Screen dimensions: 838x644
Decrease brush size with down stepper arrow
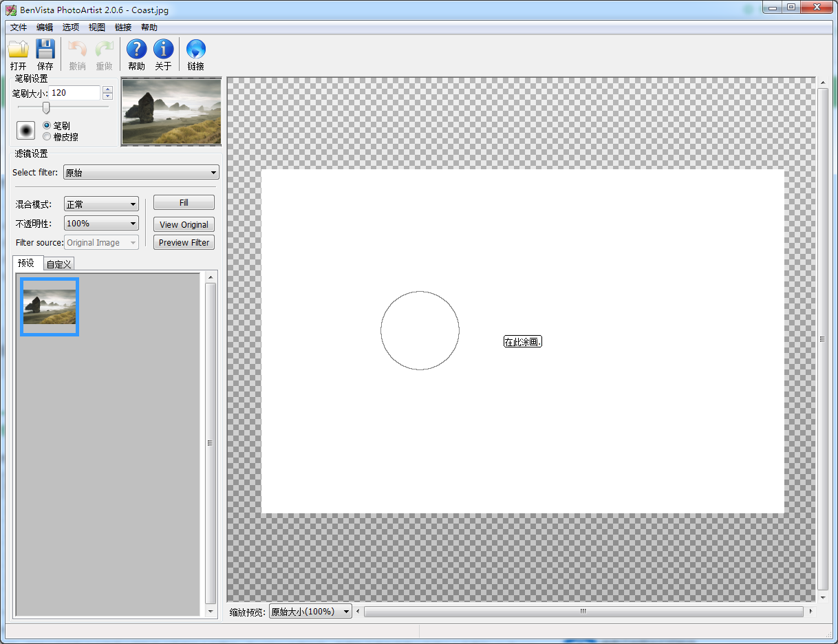(x=107, y=96)
